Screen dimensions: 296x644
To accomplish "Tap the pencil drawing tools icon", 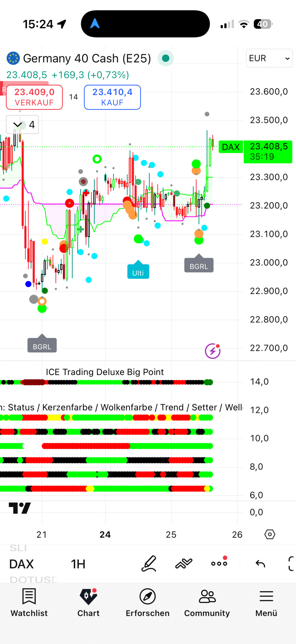I will (149, 564).
